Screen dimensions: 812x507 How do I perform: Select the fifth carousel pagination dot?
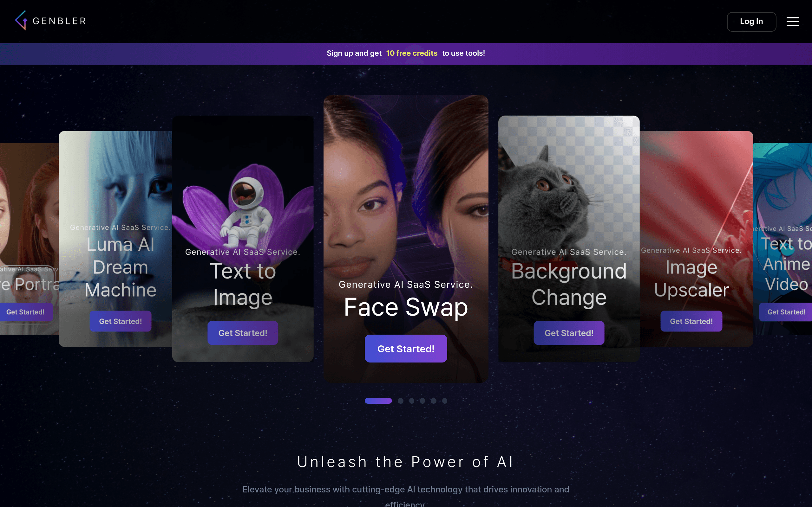click(x=434, y=401)
